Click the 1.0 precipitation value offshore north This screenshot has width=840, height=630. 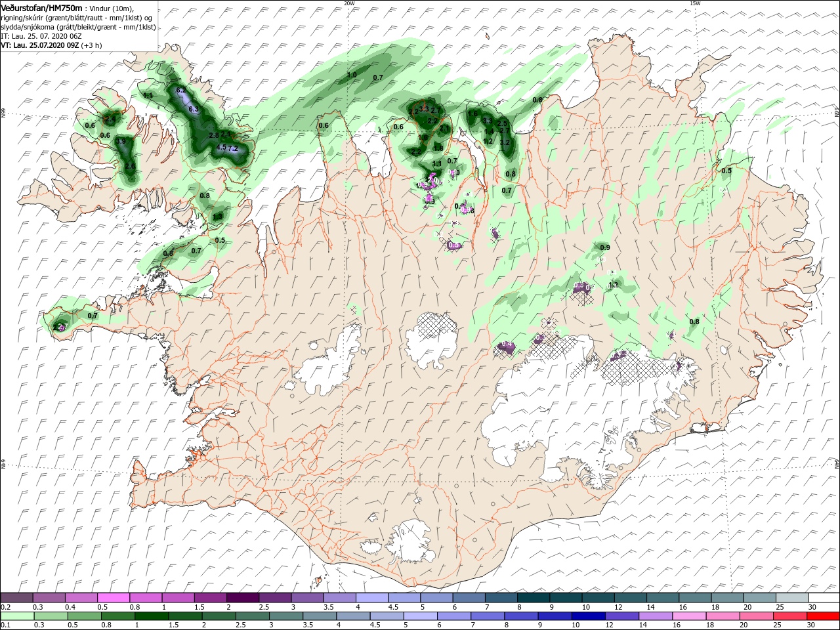point(351,75)
